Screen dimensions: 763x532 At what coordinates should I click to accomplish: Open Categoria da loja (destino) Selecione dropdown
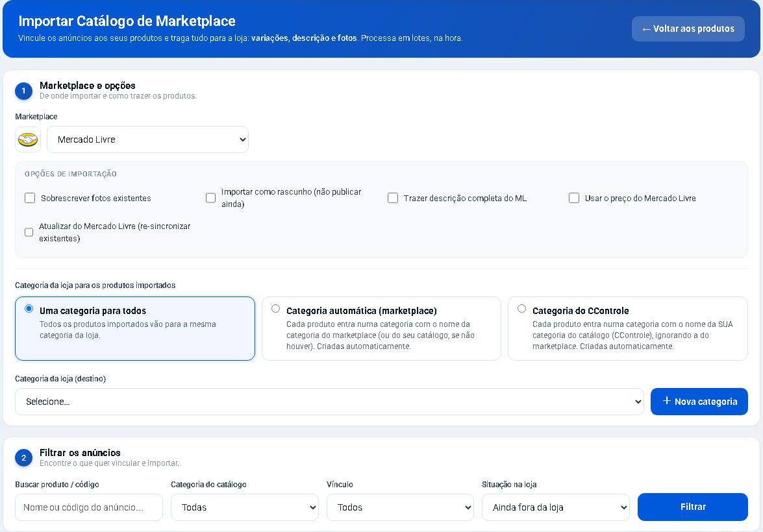click(329, 402)
